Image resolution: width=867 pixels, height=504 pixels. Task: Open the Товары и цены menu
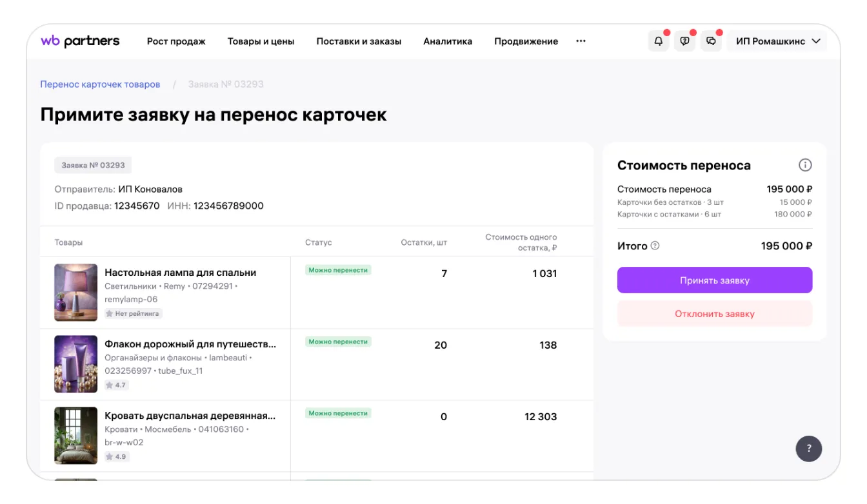(261, 41)
